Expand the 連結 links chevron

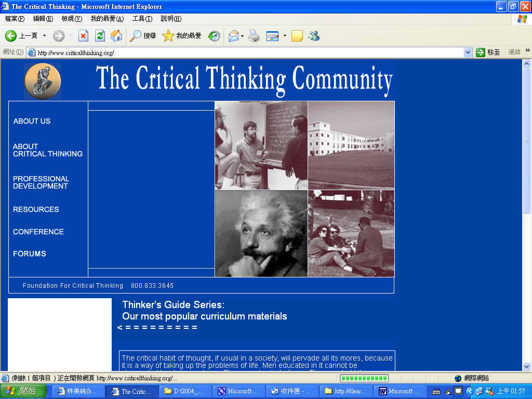point(528,50)
